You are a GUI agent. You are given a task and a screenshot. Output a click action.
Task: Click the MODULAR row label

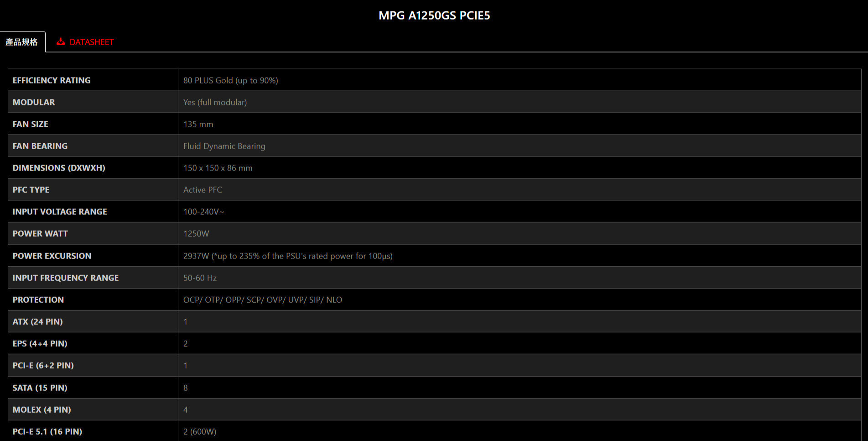pyautogui.click(x=34, y=102)
